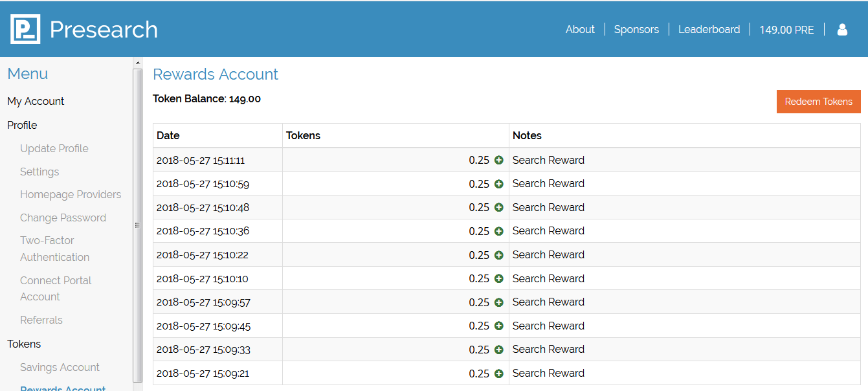Screen dimensions: 868x391
Task: Open Homepage Providers in sidebar
Action: click(x=71, y=194)
